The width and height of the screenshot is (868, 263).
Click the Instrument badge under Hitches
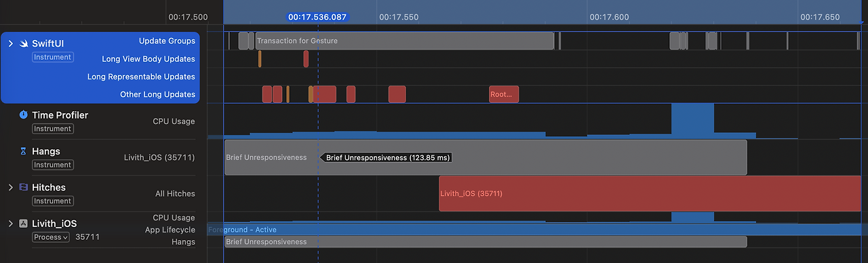point(52,201)
